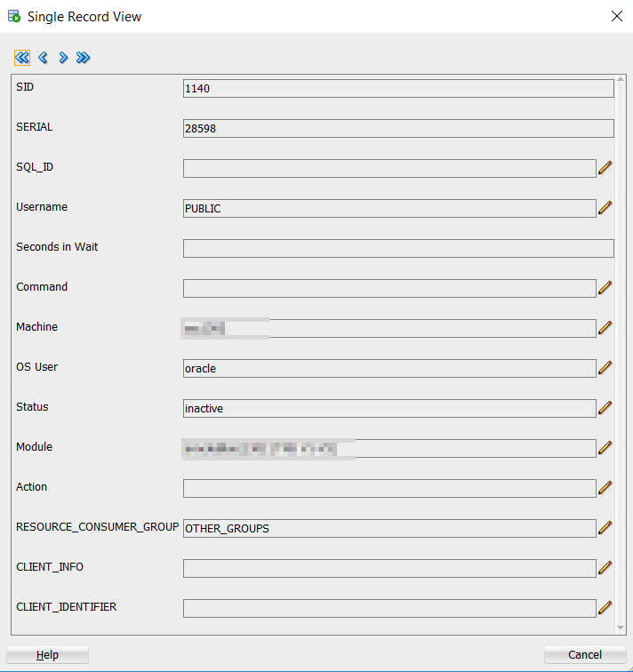Jump to the last record

coord(84,58)
